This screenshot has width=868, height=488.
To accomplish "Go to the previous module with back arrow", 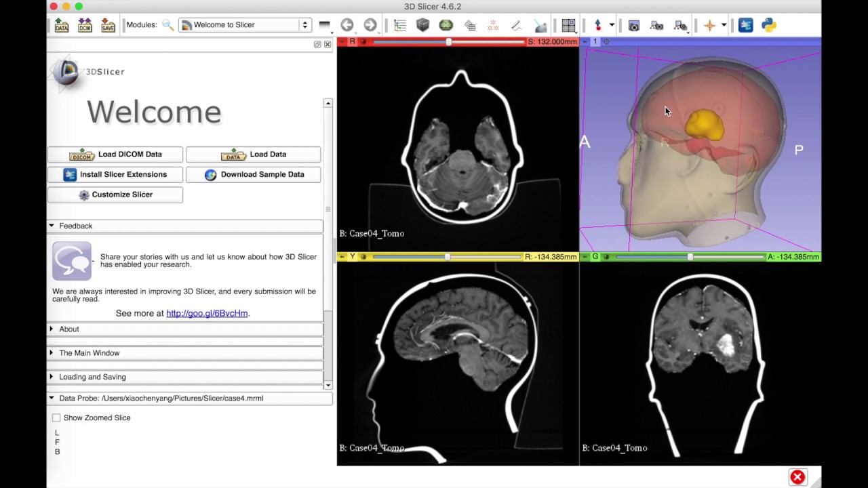I will coord(347,25).
